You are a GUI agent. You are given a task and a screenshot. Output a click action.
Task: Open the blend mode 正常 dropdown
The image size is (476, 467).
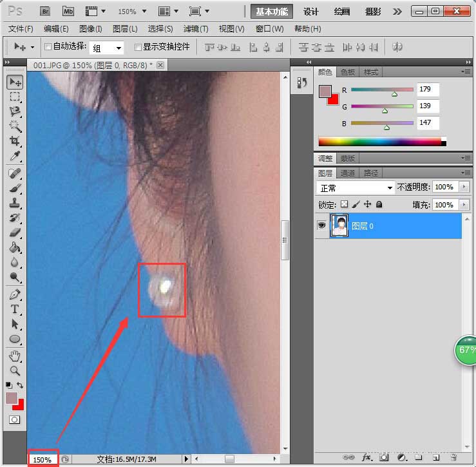coord(356,188)
